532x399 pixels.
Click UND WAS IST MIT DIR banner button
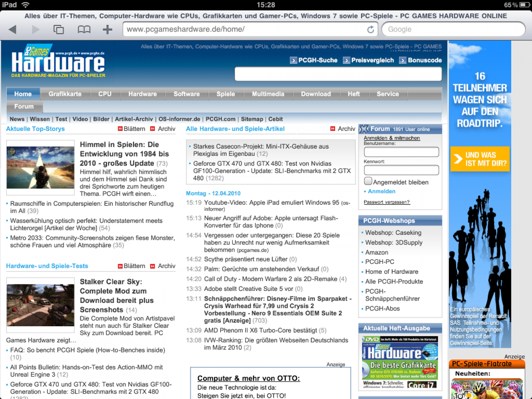(x=480, y=159)
